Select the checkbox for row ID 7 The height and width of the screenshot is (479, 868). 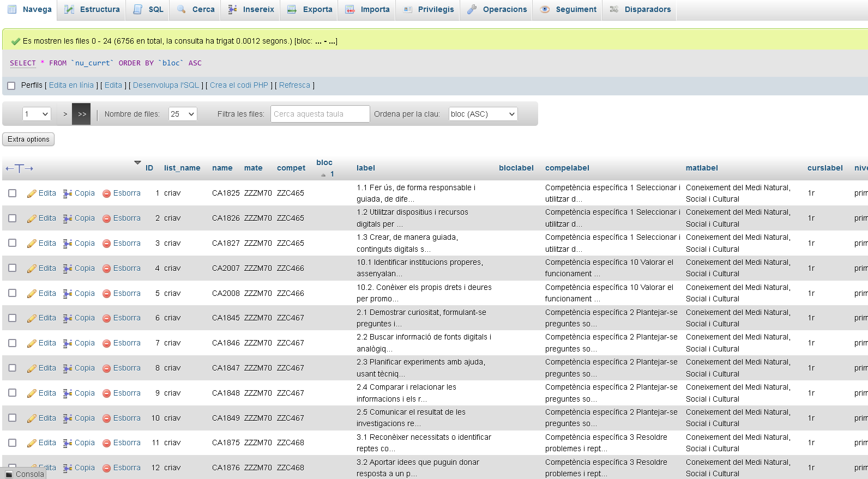13,343
